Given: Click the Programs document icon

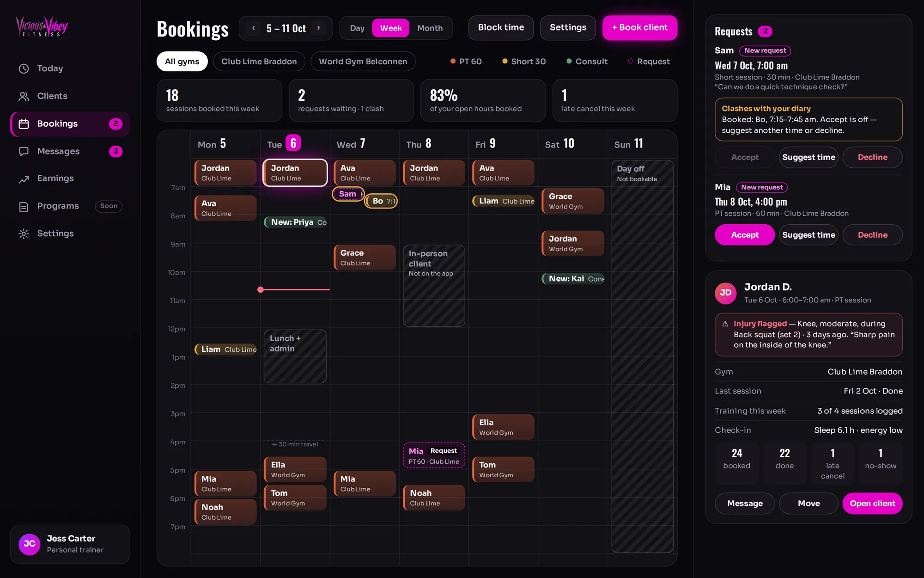Looking at the screenshot, I should point(24,206).
